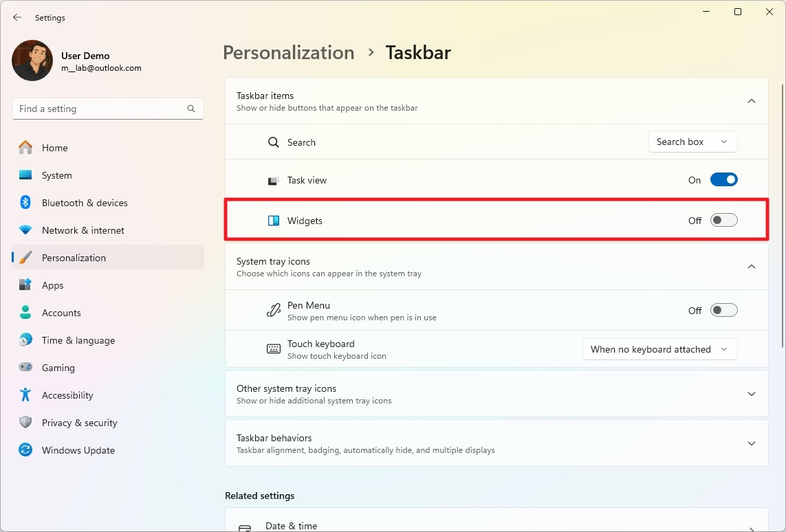Change the Touch keyboard dropdown option

click(659, 349)
